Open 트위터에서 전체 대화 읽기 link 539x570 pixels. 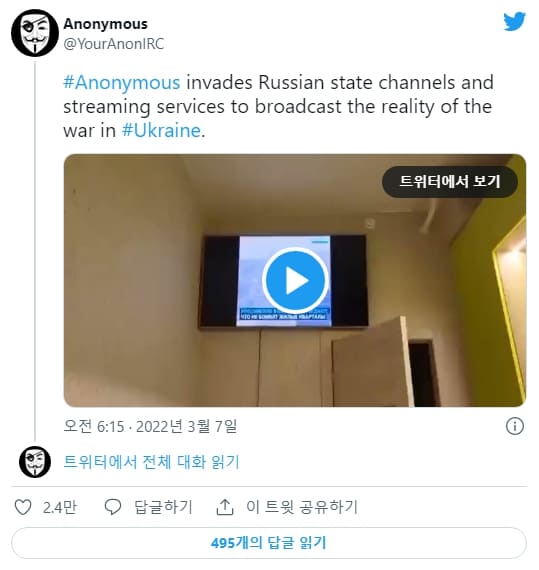[151, 462]
